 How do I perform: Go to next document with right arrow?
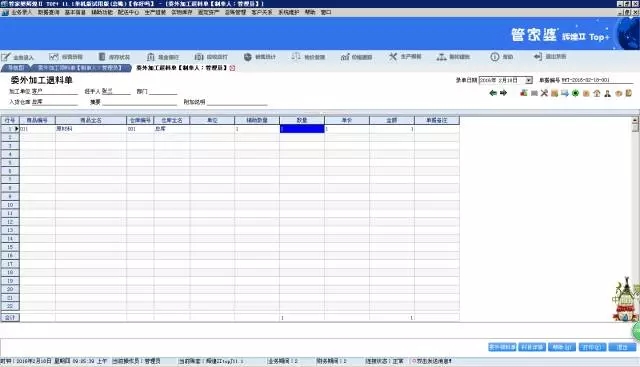[x=503, y=93]
